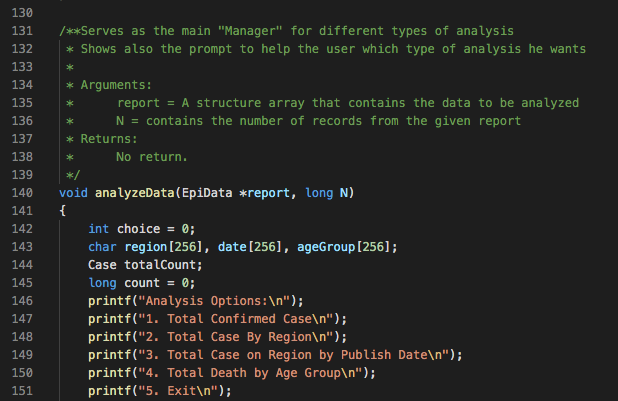This screenshot has width=618, height=401.
Task: Click the totalCount variable
Action: coord(160,265)
